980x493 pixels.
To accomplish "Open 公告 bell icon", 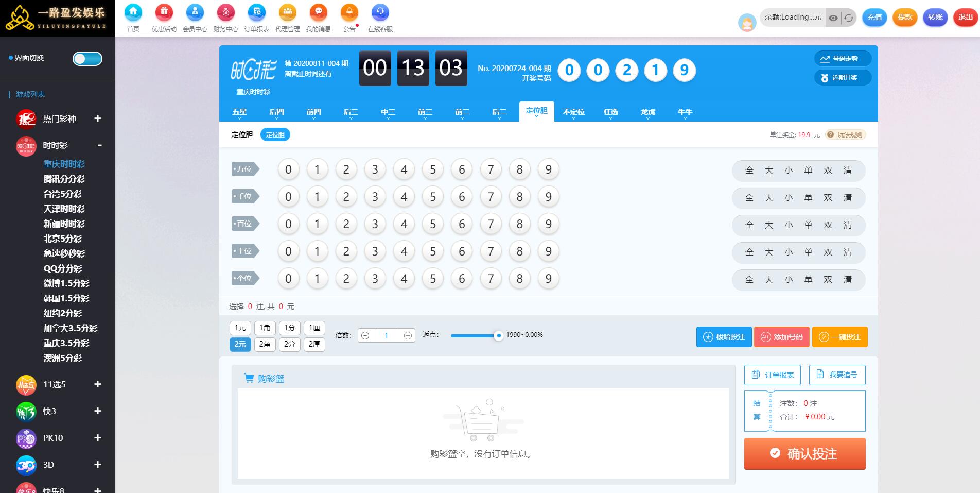I will [x=349, y=12].
